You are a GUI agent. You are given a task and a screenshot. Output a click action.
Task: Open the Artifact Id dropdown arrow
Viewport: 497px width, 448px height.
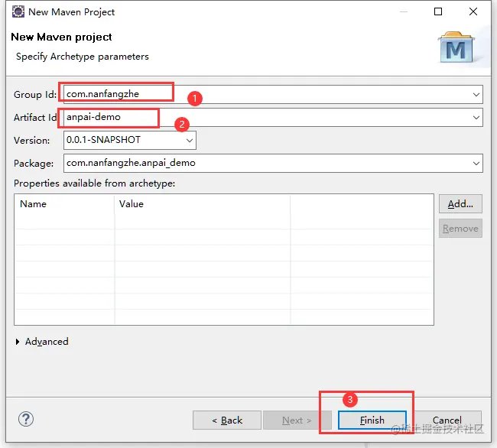[x=476, y=118]
